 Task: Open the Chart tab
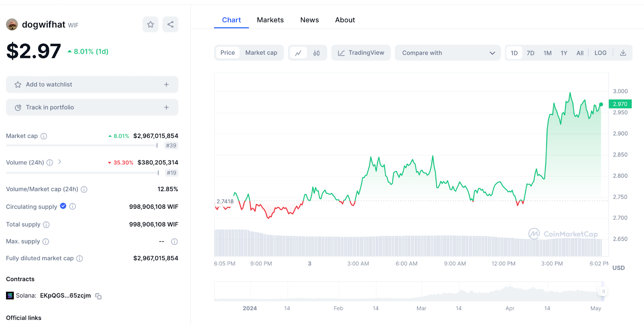click(231, 20)
